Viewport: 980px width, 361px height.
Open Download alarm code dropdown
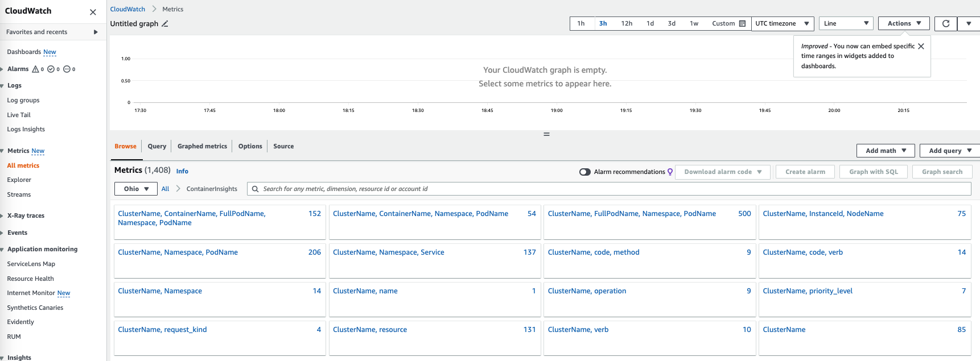click(723, 172)
